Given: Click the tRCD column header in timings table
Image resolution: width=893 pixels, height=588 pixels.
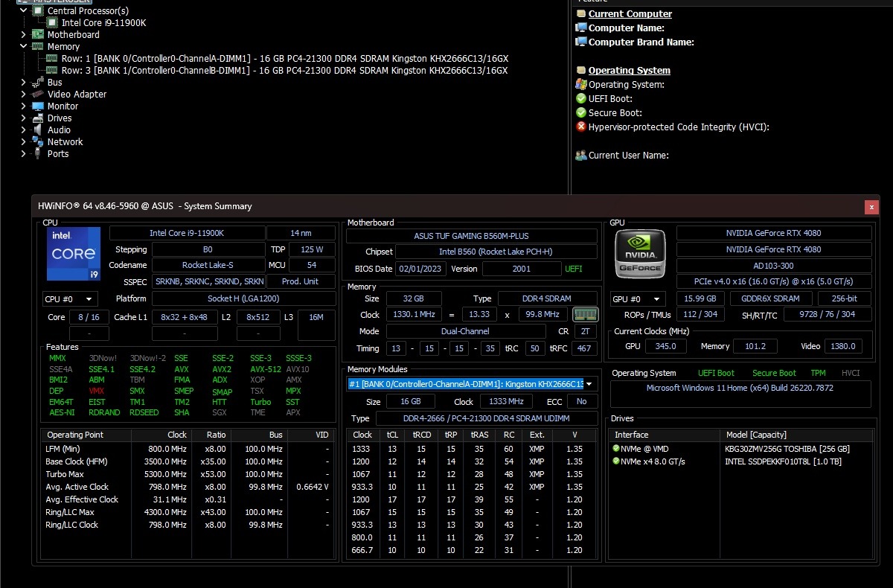Looking at the screenshot, I should [x=421, y=435].
